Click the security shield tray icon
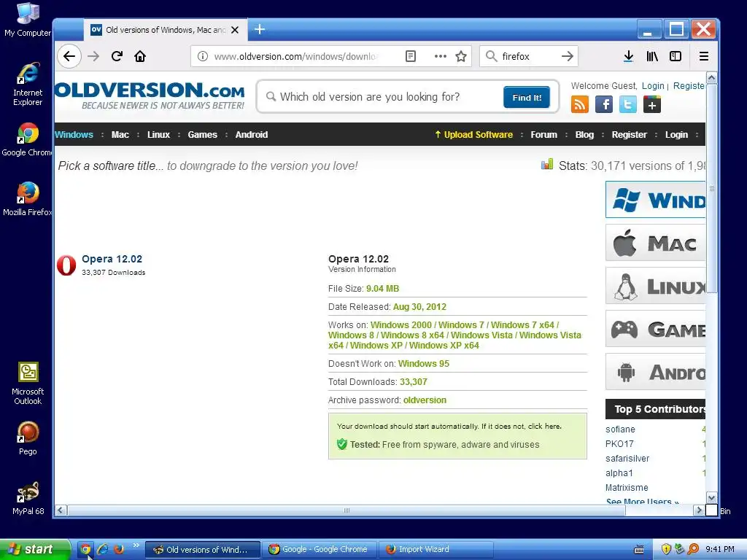This screenshot has height=560, width=747. (666, 550)
